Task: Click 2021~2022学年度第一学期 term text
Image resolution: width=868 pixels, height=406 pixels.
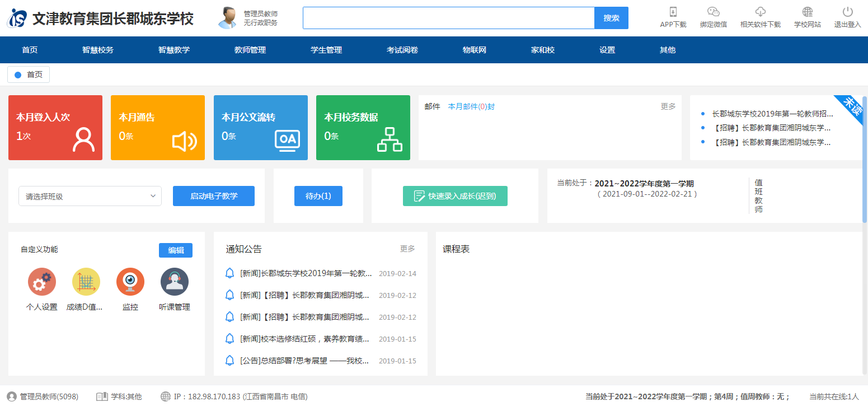Action: [644, 183]
